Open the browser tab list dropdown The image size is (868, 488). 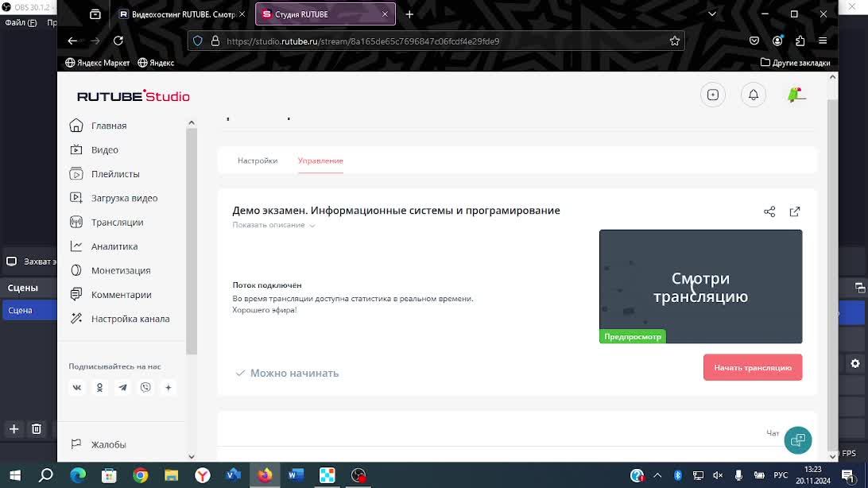(712, 14)
